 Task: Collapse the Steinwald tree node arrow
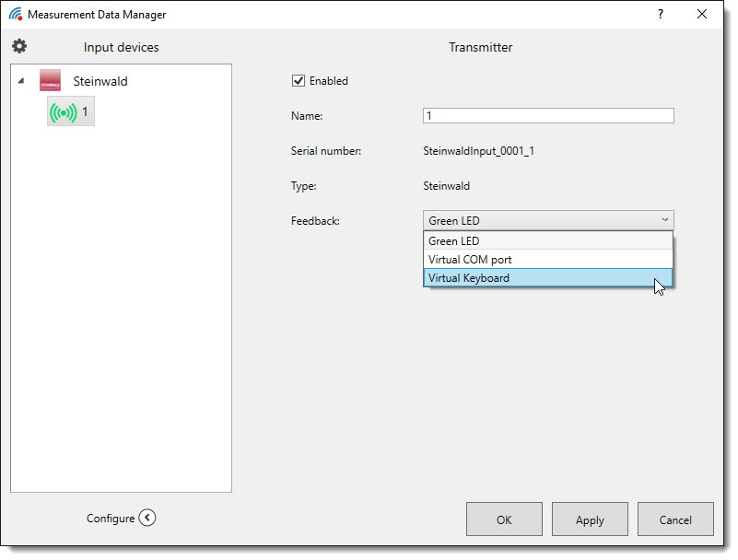coord(21,81)
